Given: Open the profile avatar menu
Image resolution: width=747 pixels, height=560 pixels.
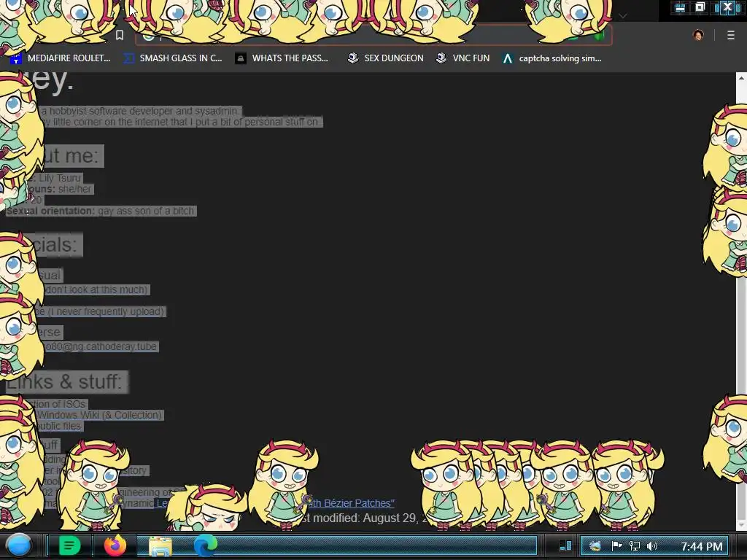Looking at the screenshot, I should pyautogui.click(x=698, y=35).
